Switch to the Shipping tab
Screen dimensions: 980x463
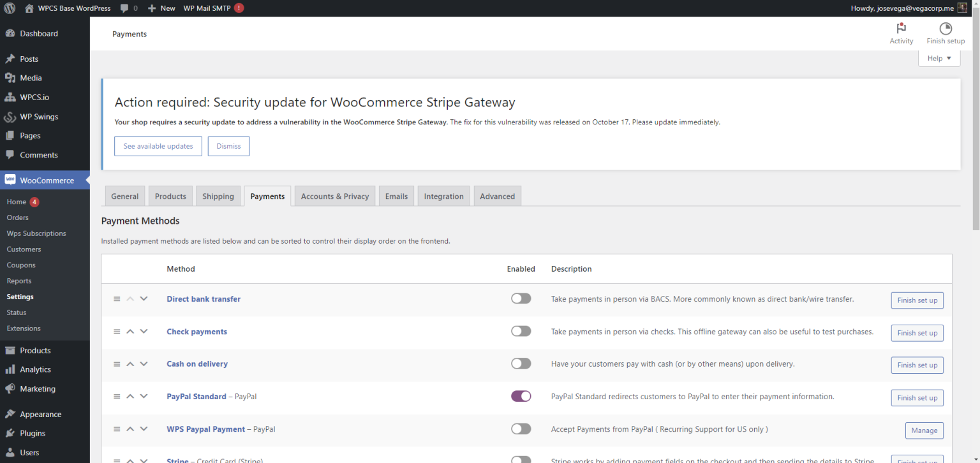click(x=218, y=196)
